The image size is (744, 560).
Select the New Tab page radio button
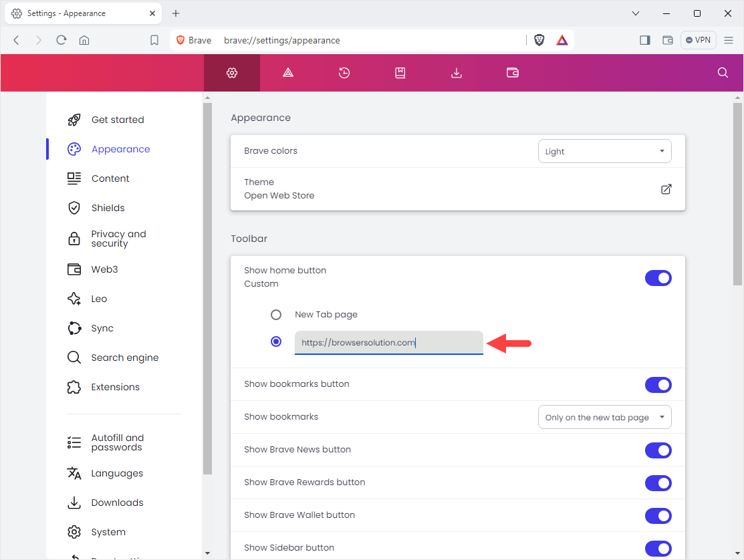(x=275, y=315)
